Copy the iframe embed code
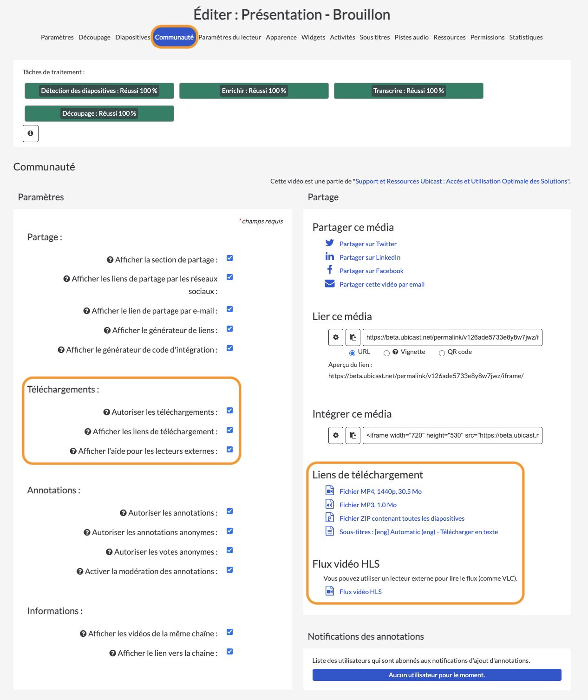 (x=353, y=435)
